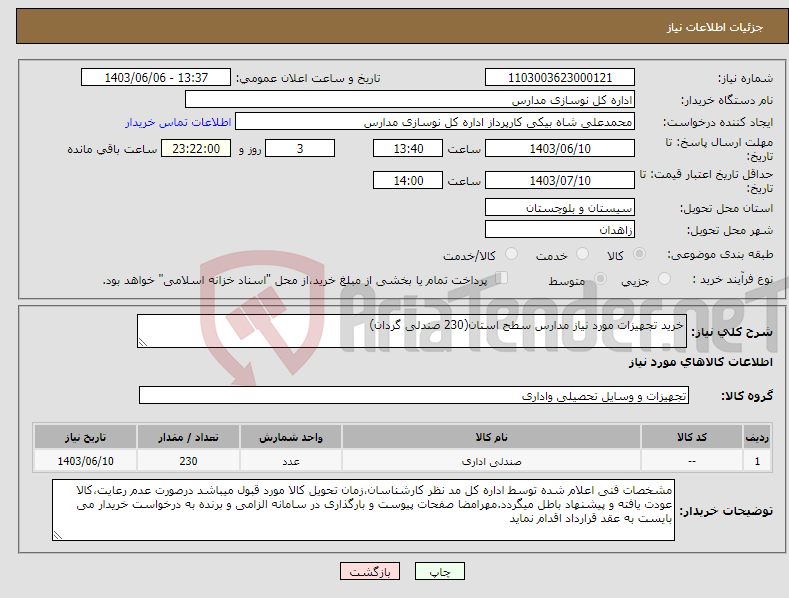Image resolution: width=789 pixels, height=598 pixels.
Task: Click the remaining time field 23:22:00
Action: 196,148
